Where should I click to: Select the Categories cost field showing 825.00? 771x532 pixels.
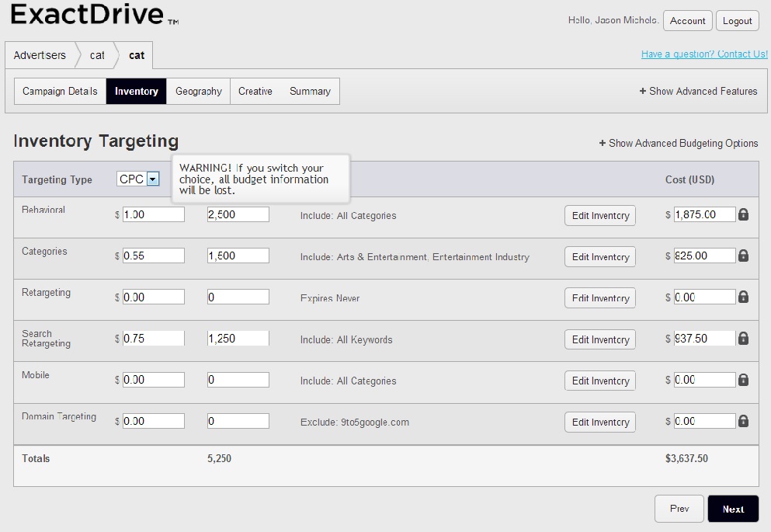click(x=703, y=256)
